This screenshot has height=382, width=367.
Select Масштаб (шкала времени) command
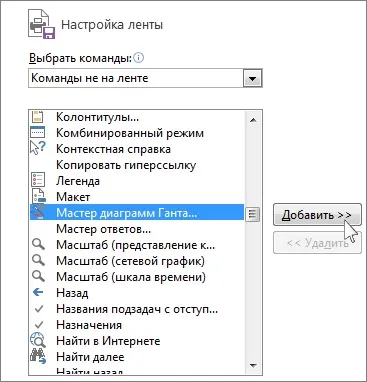tap(137, 277)
